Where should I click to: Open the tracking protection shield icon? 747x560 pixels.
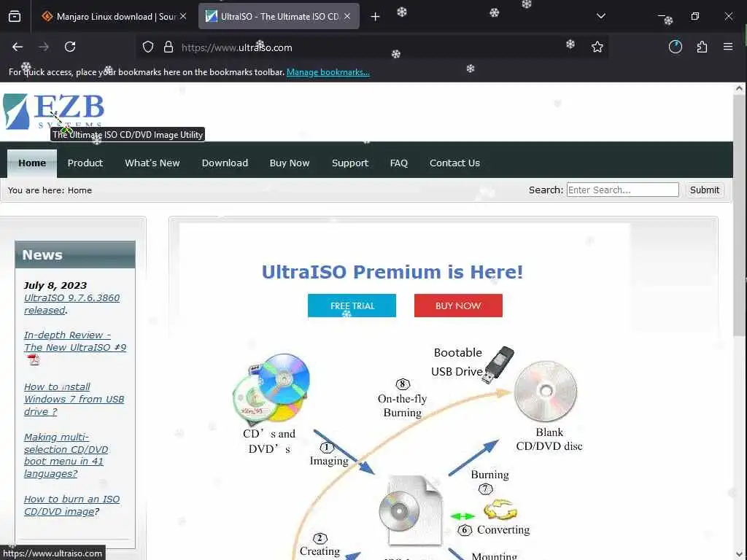tap(148, 47)
